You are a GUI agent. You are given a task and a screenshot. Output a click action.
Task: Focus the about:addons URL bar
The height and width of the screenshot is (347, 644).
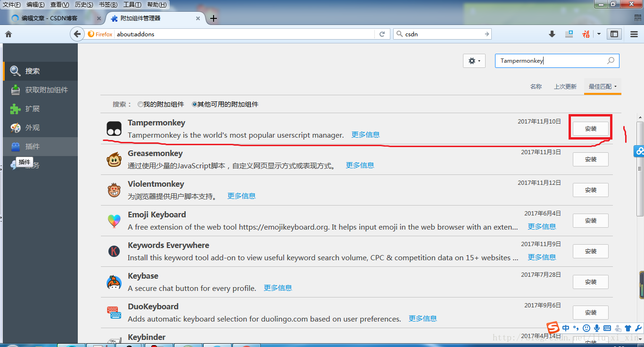click(245, 34)
